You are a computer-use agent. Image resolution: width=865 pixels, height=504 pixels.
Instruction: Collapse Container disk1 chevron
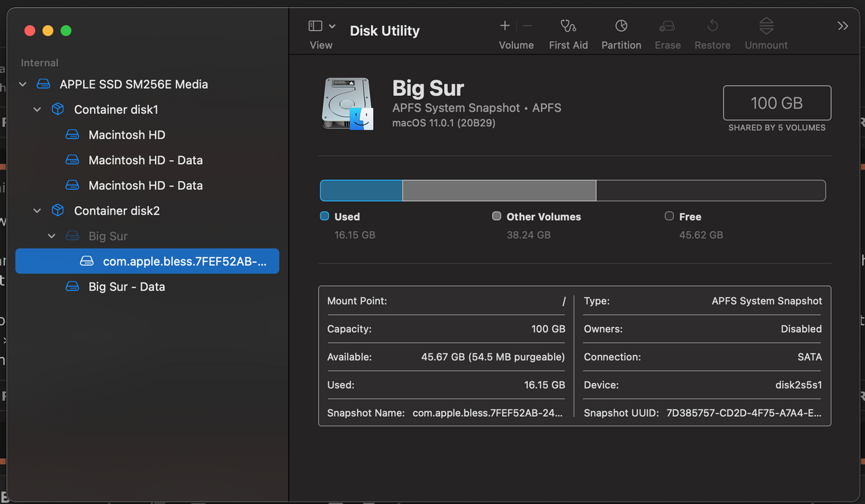click(37, 109)
